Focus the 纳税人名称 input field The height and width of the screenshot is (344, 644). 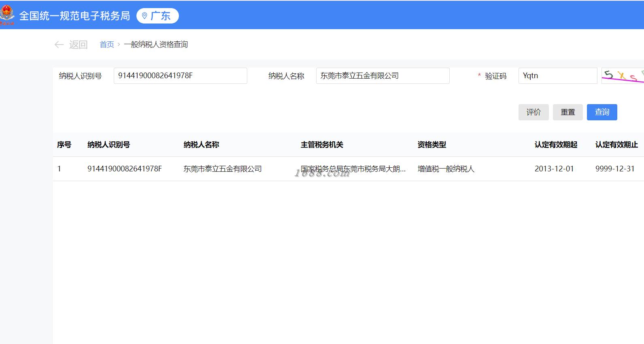point(383,76)
